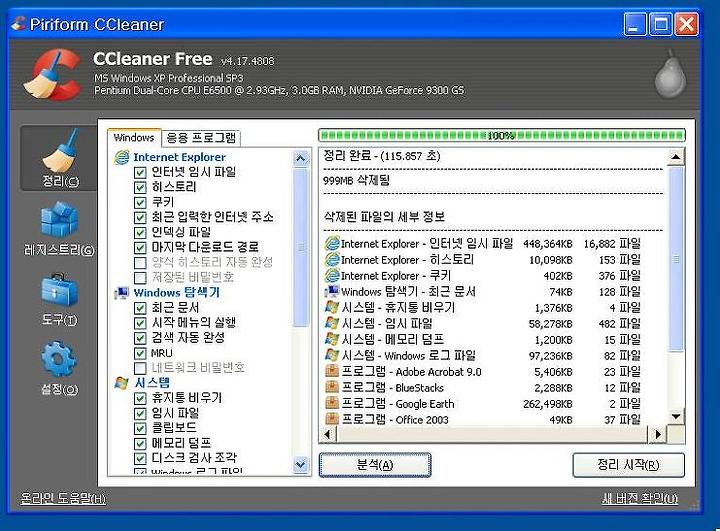
Task: Select the 16,882 파일 count value
Action: coord(612,244)
